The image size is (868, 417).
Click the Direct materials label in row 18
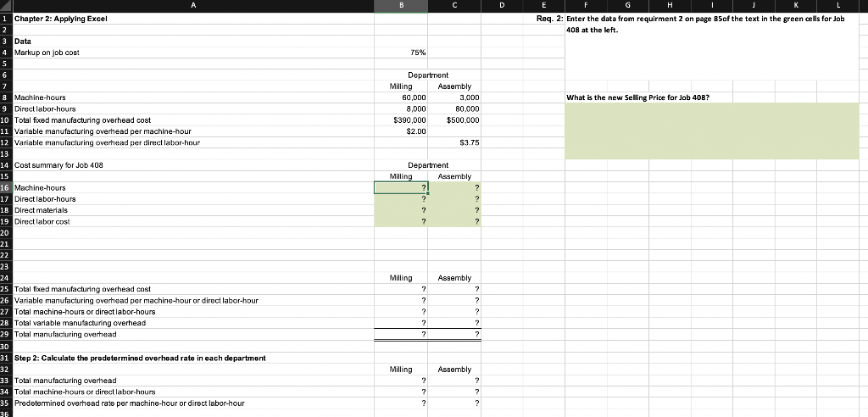[x=42, y=210]
